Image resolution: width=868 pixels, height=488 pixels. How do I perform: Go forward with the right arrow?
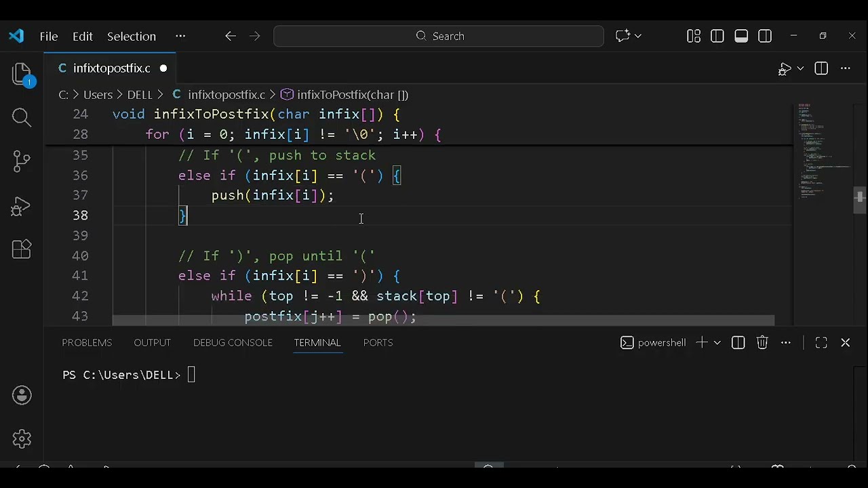pos(255,36)
